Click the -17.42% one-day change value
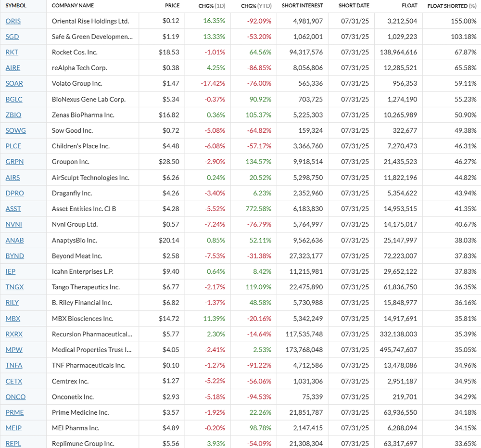This screenshot has width=481, height=448. (213, 84)
